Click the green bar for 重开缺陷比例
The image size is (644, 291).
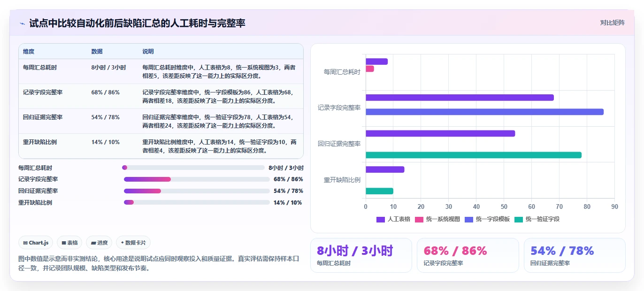pos(379,191)
